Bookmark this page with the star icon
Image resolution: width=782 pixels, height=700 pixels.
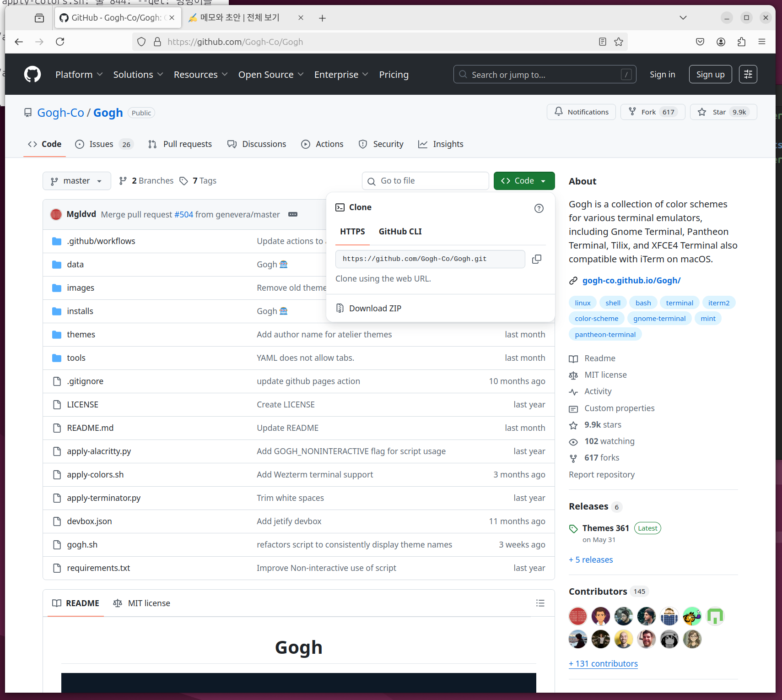[x=619, y=42]
